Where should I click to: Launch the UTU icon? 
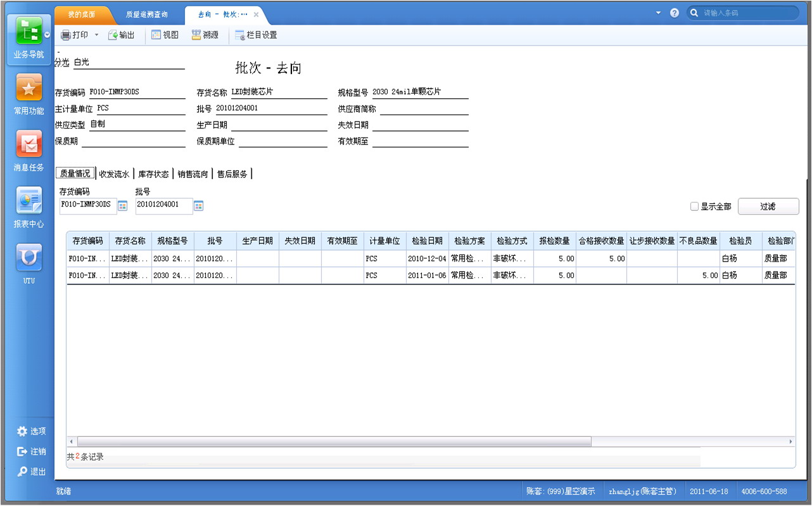(x=29, y=263)
